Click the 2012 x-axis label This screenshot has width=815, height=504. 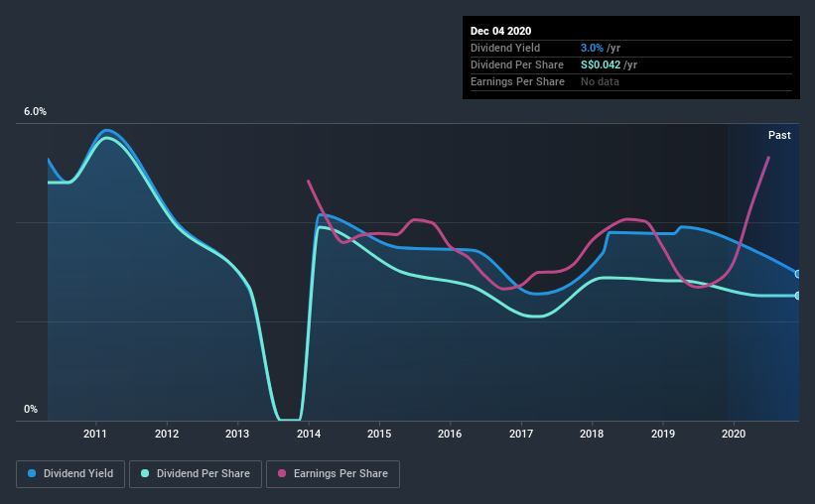click(x=167, y=434)
